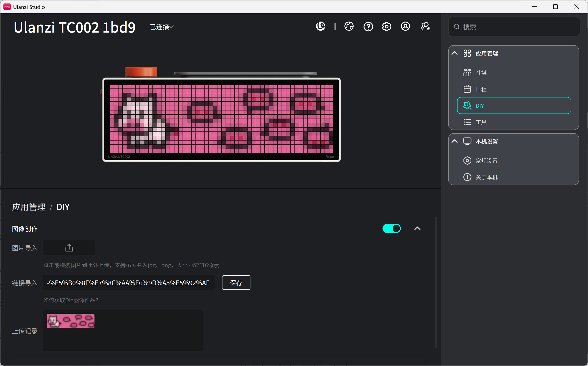Image resolution: width=588 pixels, height=366 pixels.
Task: Close the Ulanzi Studio window
Action: 577,7
